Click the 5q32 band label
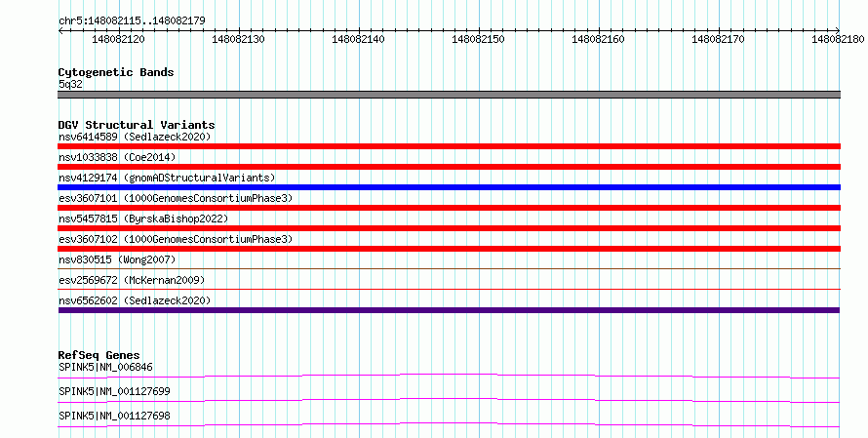This screenshot has height=438, width=868. coord(70,84)
